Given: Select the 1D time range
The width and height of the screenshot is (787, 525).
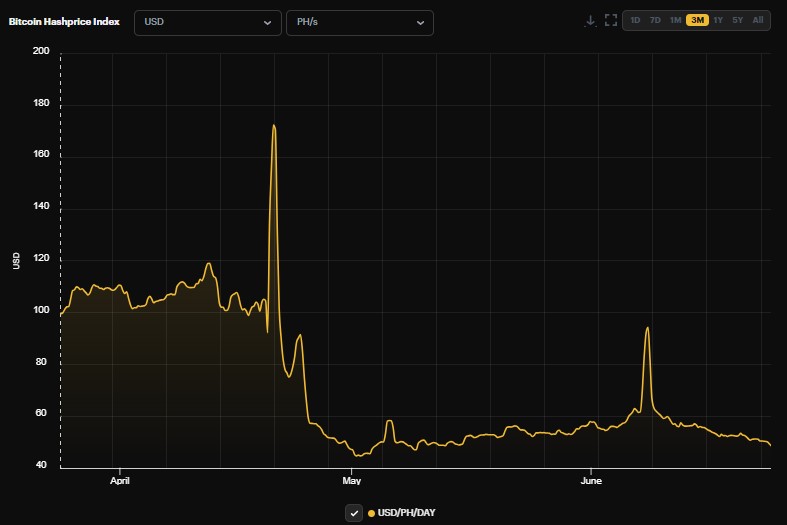Looking at the screenshot, I should click(x=635, y=21).
